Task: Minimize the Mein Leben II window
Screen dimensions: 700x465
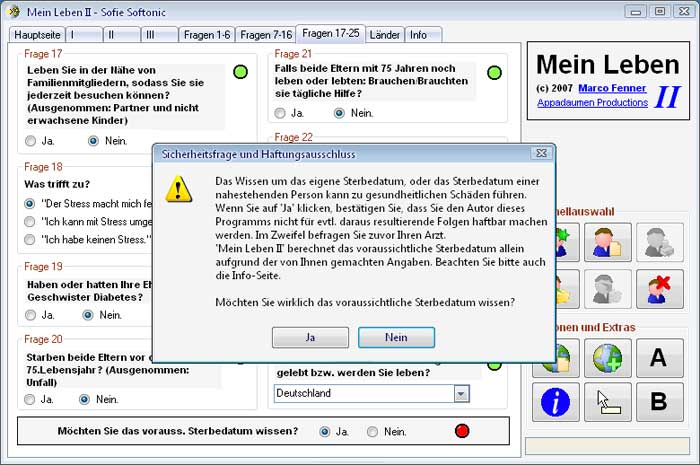Action: (x=636, y=12)
